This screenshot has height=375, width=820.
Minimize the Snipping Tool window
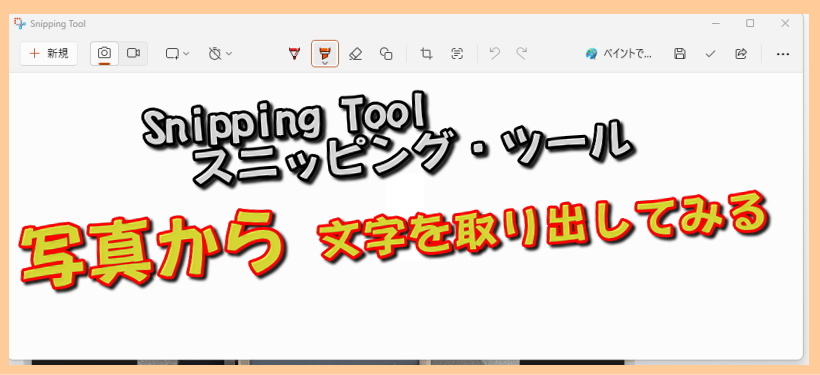[x=715, y=24]
